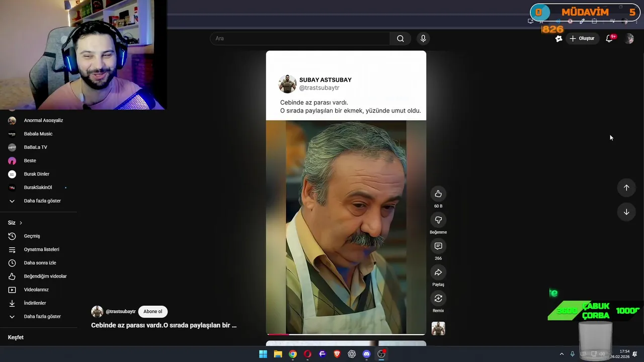
Task: Subscribe with Abone ol button
Action: [x=152, y=311]
